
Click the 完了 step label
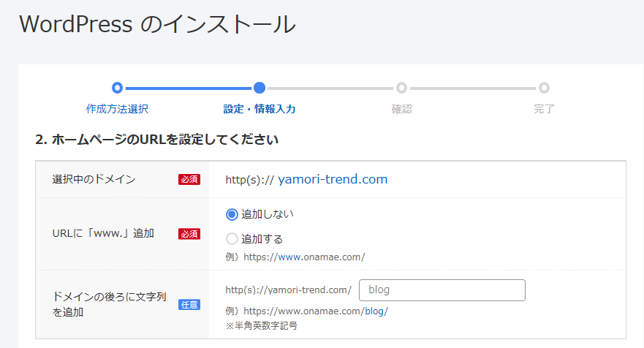click(544, 109)
